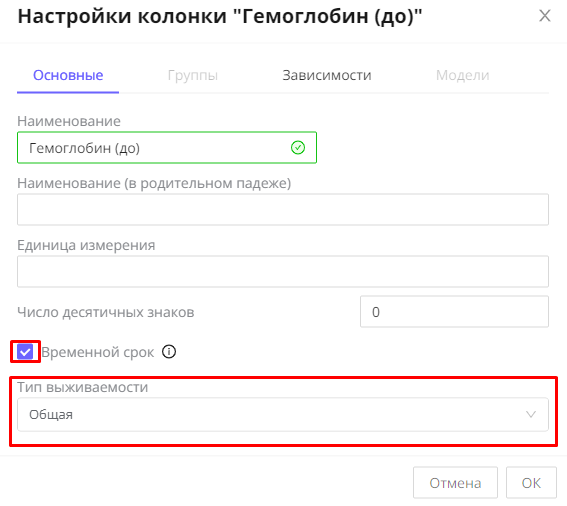Viewport: 567px width, 506px height.
Task: Open the Группы tab
Action: [x=193, y=75]
